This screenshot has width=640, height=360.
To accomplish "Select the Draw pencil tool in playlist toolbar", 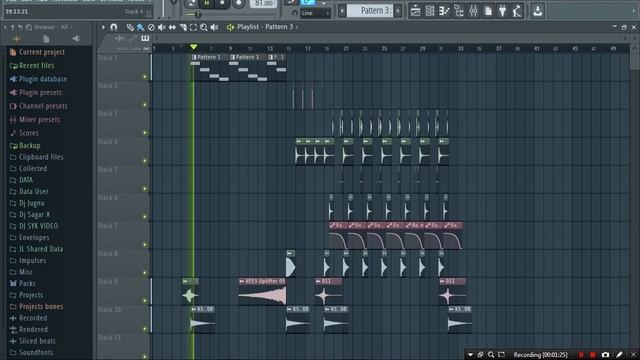I will tap(130, 27).
